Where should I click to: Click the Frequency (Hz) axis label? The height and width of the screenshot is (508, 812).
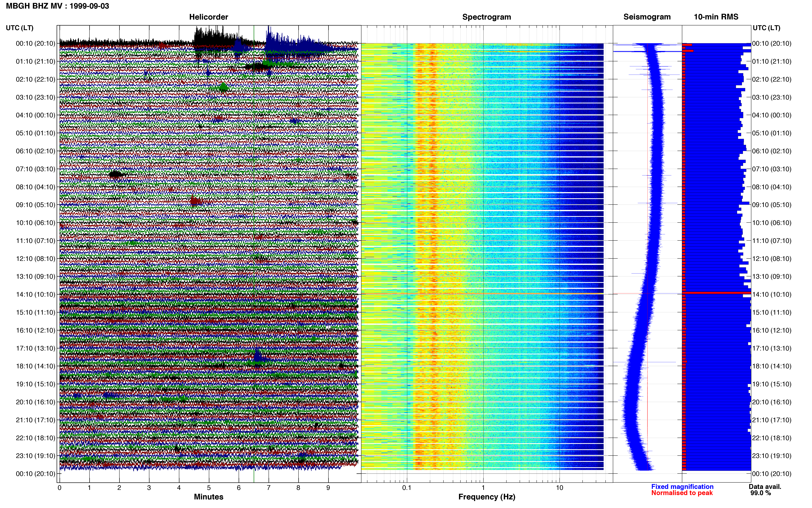click(487, 497)
